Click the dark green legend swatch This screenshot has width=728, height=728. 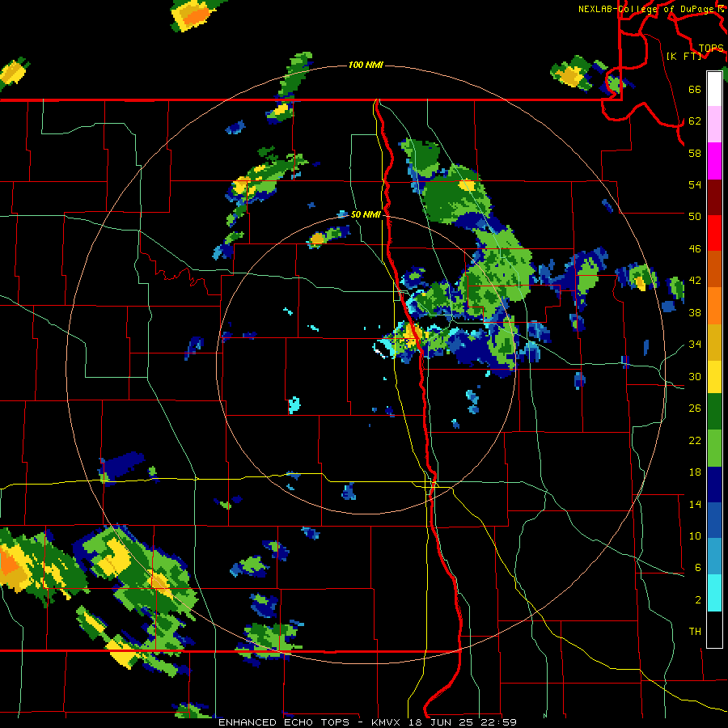pyautogui.click(x=714, y=413)
